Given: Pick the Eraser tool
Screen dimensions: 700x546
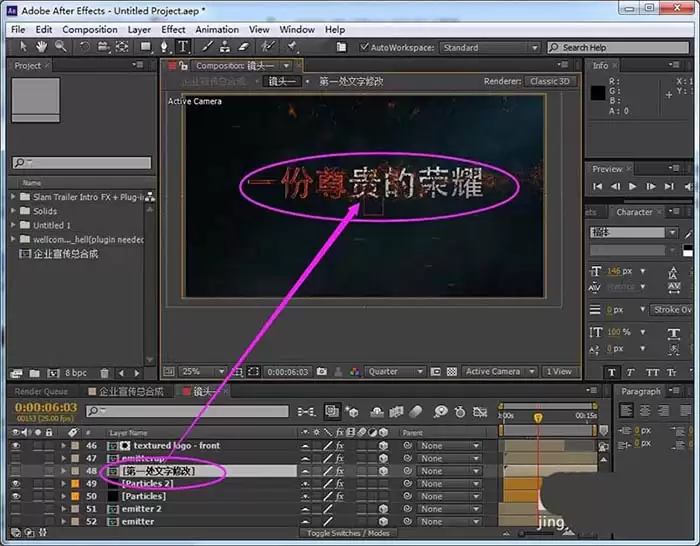Looking at the screenshot, I should click(243, 46).
